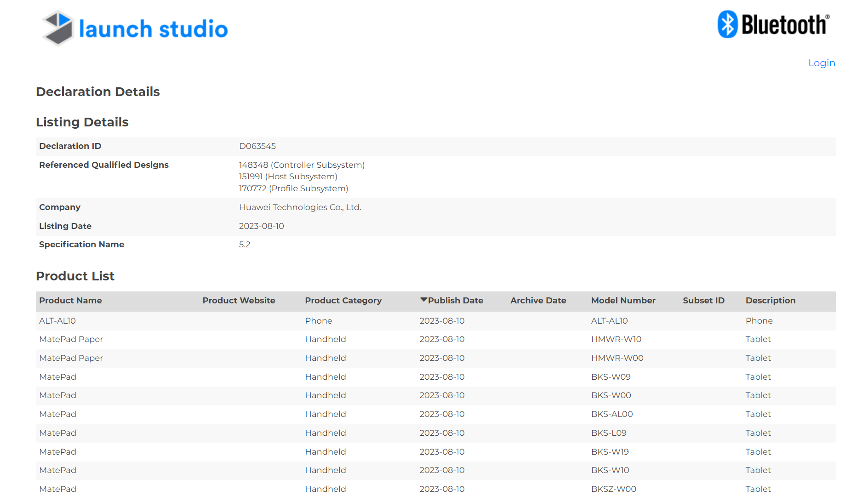Select 170772 (Profile Subsystem) design
Screen dimensions: 868x496
293,188
